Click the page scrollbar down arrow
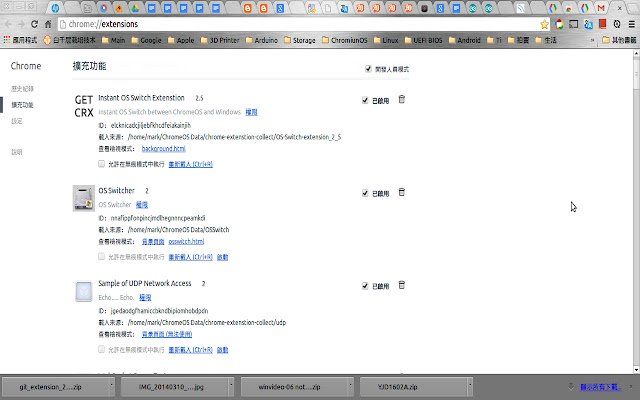This screenshot has width=640, height=400. 636,370
